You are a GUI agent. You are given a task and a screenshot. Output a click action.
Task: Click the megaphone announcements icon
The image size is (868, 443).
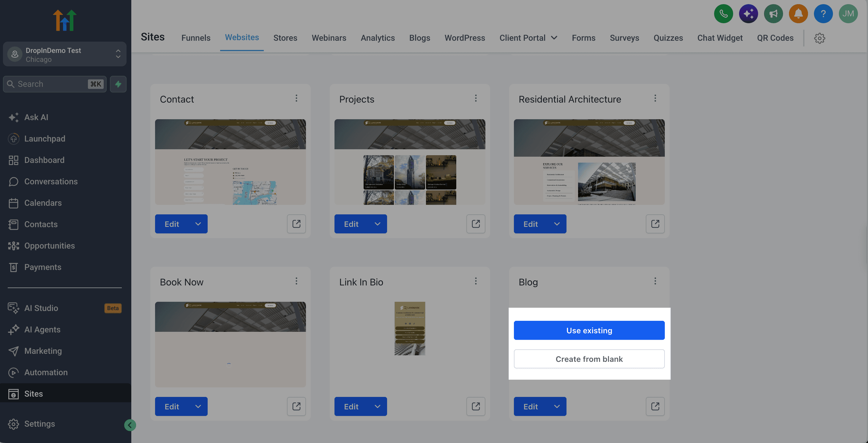coord(773,14)
